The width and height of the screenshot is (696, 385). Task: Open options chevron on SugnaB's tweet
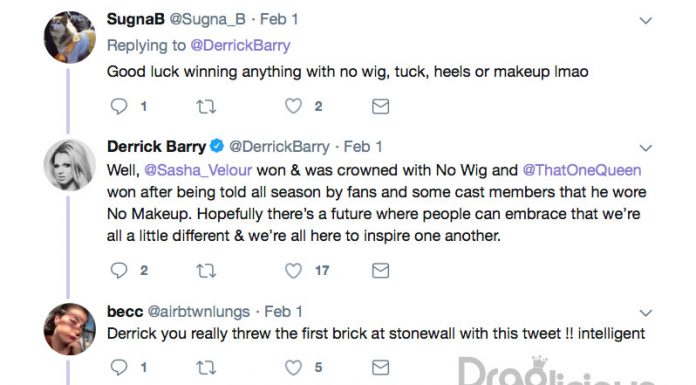coord(645,20)
